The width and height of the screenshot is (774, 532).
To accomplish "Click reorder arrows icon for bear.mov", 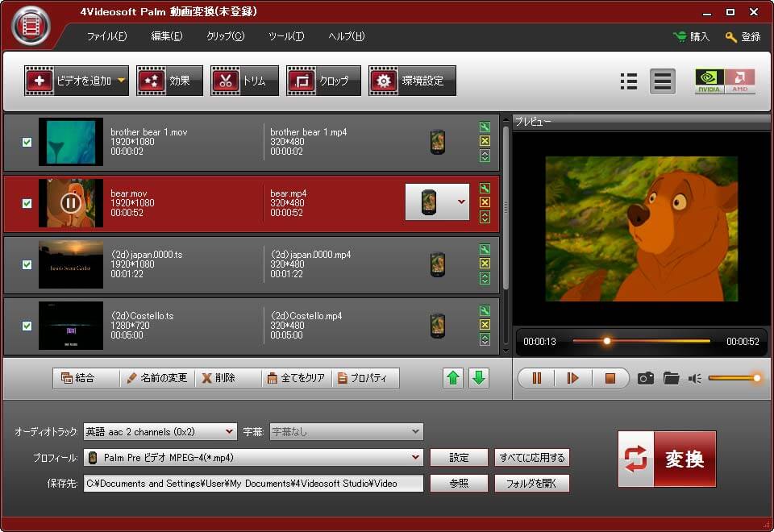I will point(485,217).
